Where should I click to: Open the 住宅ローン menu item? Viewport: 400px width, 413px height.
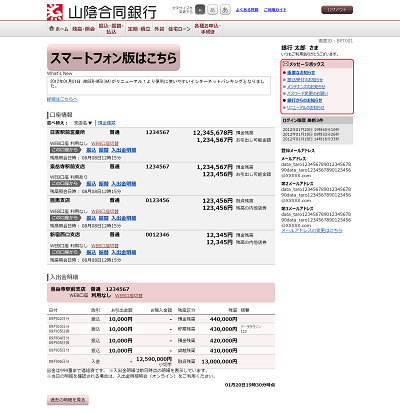click(x=179, y=29)
